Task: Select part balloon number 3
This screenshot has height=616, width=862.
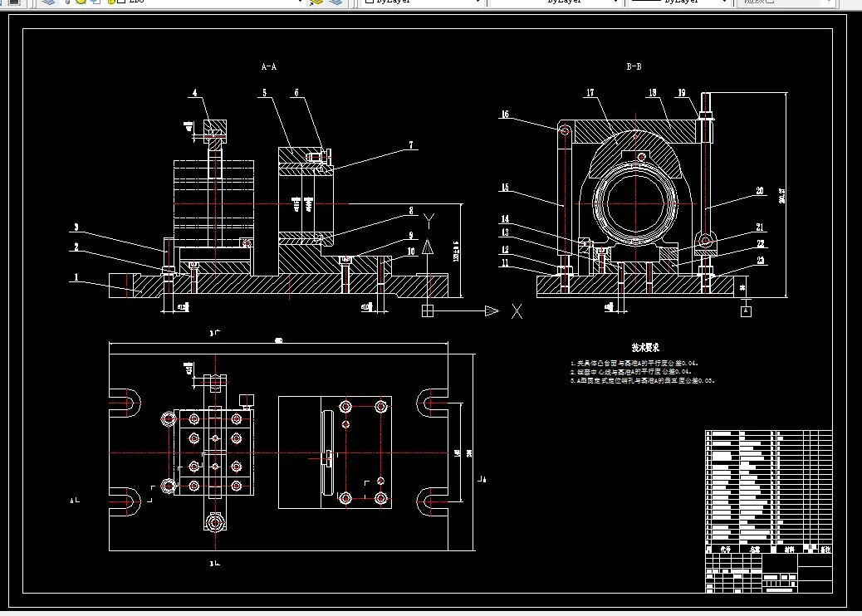Action: coord(76,227)
